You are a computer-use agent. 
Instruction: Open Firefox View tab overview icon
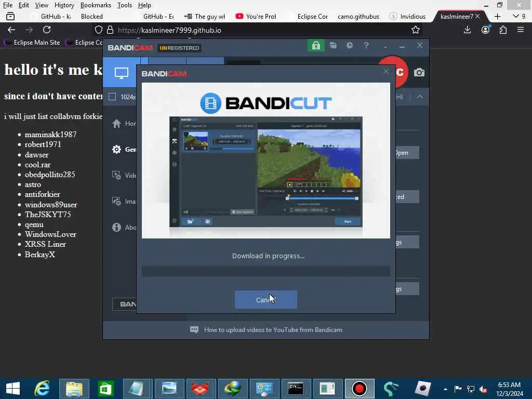tap(10, 16)
